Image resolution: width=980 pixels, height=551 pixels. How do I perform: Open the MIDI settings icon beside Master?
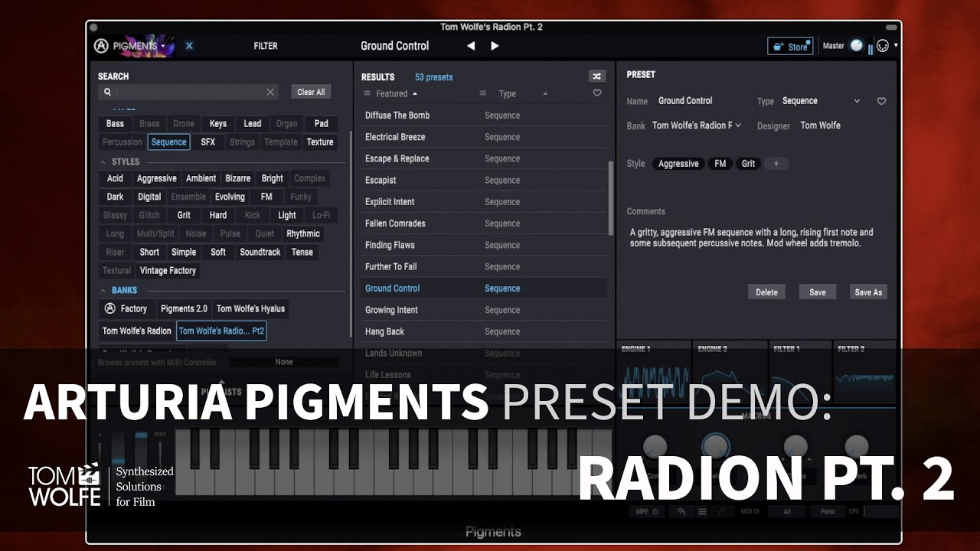coord(882,46)
